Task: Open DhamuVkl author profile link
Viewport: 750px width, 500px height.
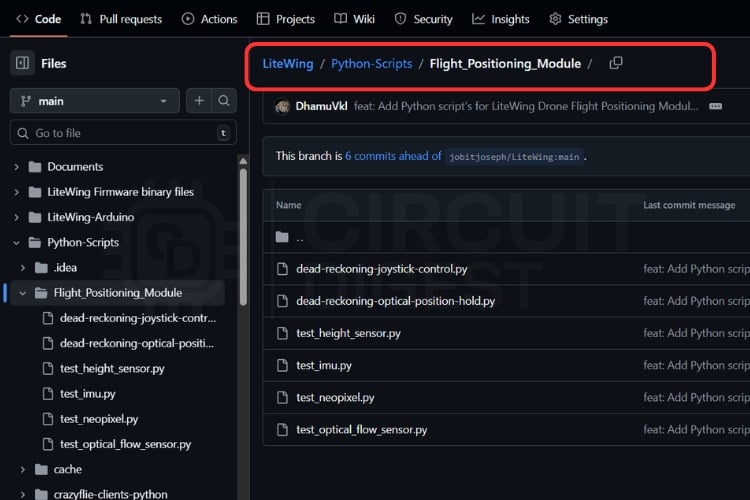Action: [321, 106]
